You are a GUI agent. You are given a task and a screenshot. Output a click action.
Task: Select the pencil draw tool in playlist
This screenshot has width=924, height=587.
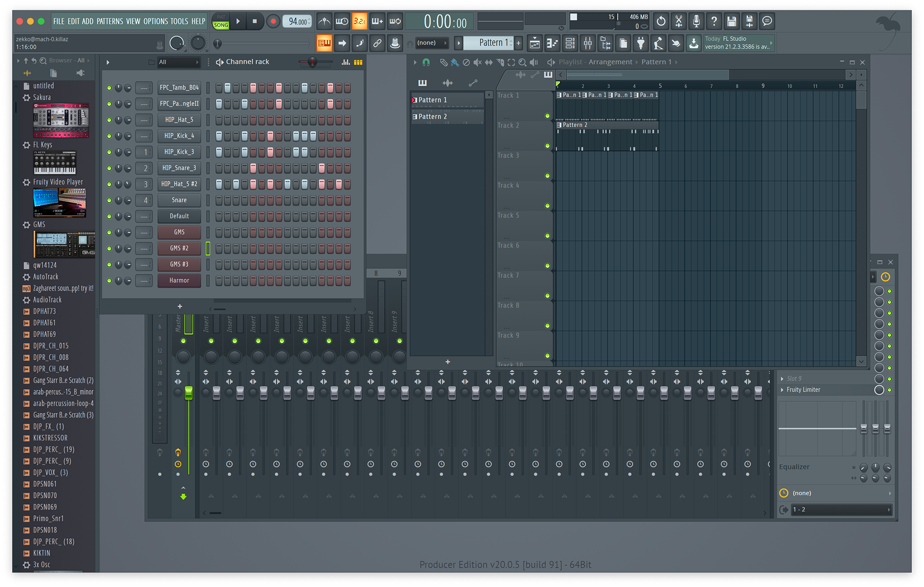[444, 62]
